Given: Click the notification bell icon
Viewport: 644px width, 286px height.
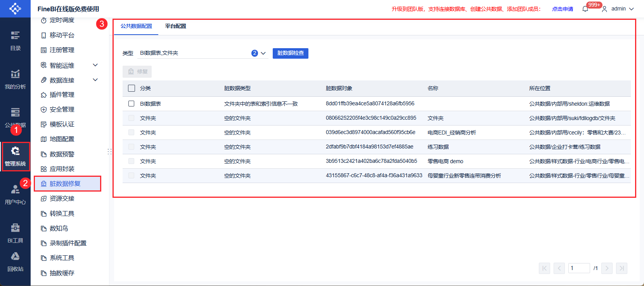Looking at the screenshot, I should [x=585, y=9].
